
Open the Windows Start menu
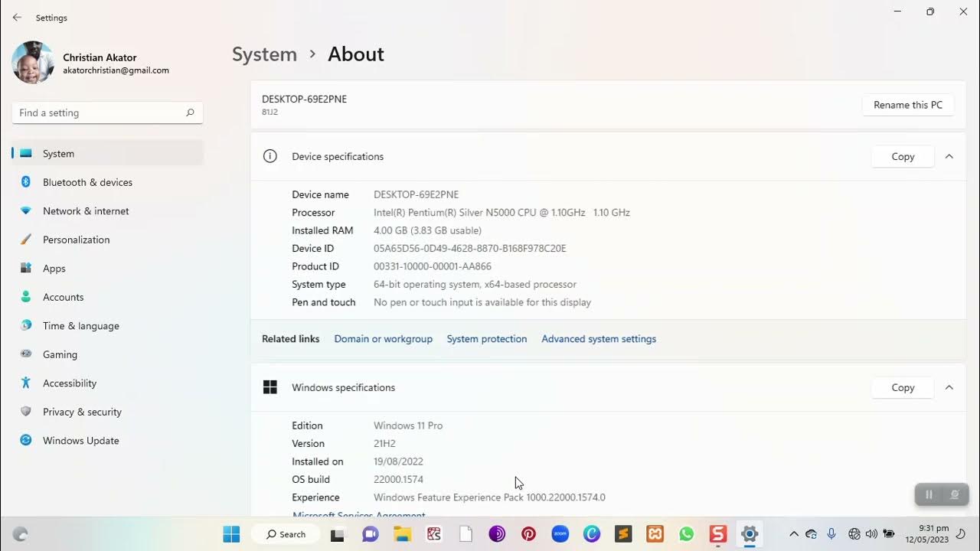231,534
